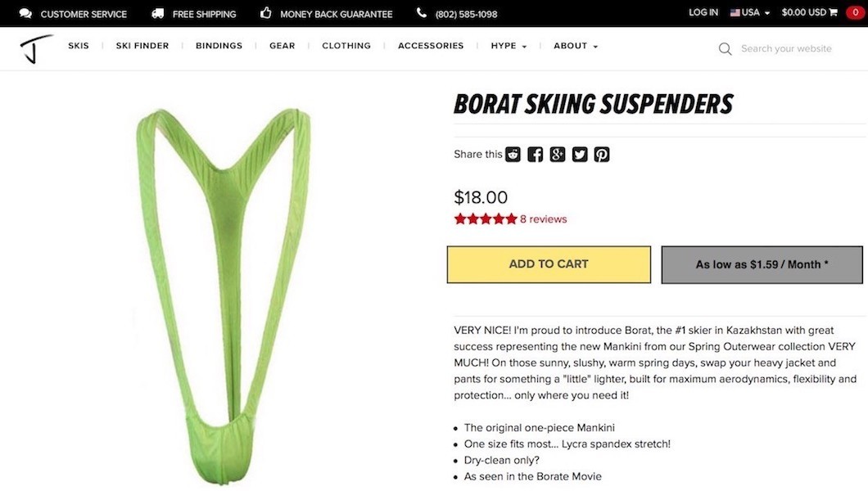Viewport: 868px width, 491px height.
Task: Open the Bindings menu item
Action: pyautogui.click(x=219, y=46)
